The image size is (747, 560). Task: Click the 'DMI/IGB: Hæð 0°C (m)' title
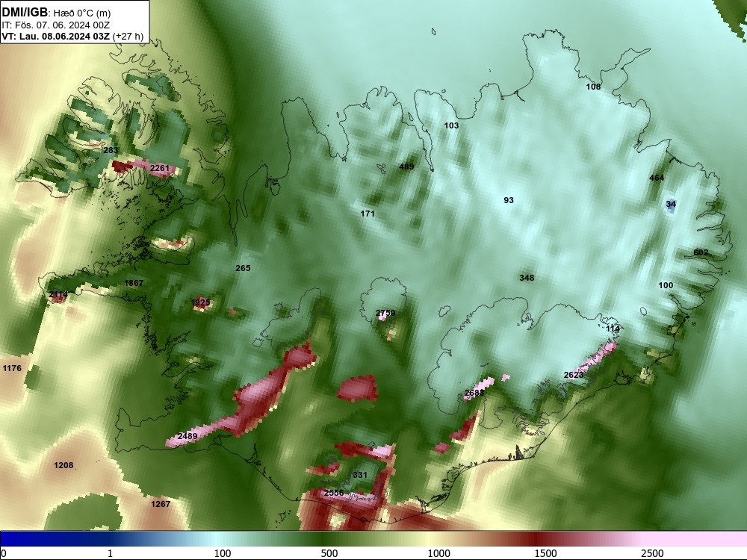[x=56, y=13]
